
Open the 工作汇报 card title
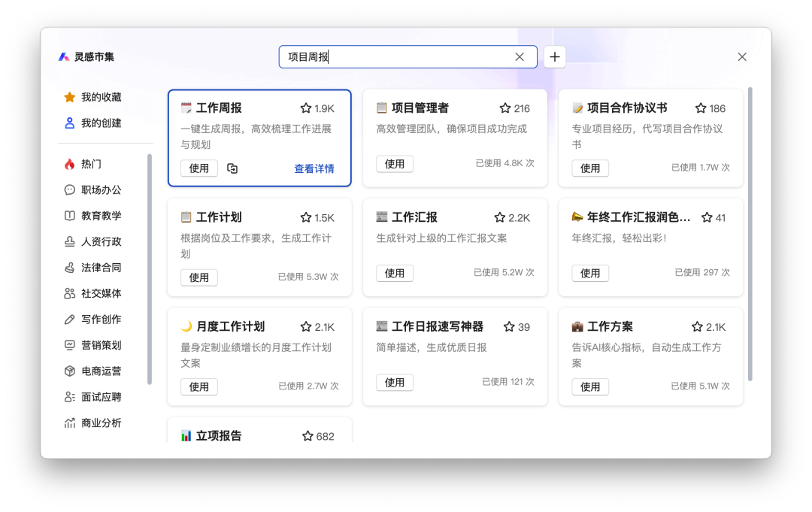click(414, 217)
